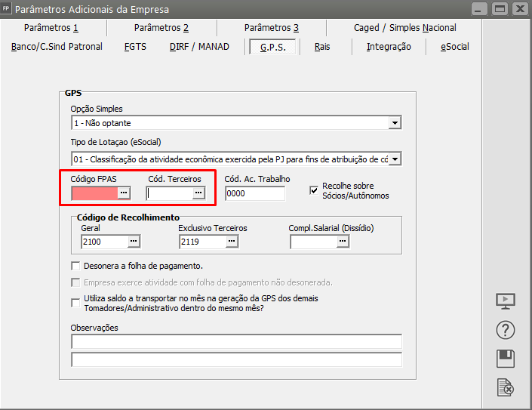This screenshot has width=532, height=410.
Task: Open the Cód. Terceiros lookup ellipsis button
Action: click(198, 193)
